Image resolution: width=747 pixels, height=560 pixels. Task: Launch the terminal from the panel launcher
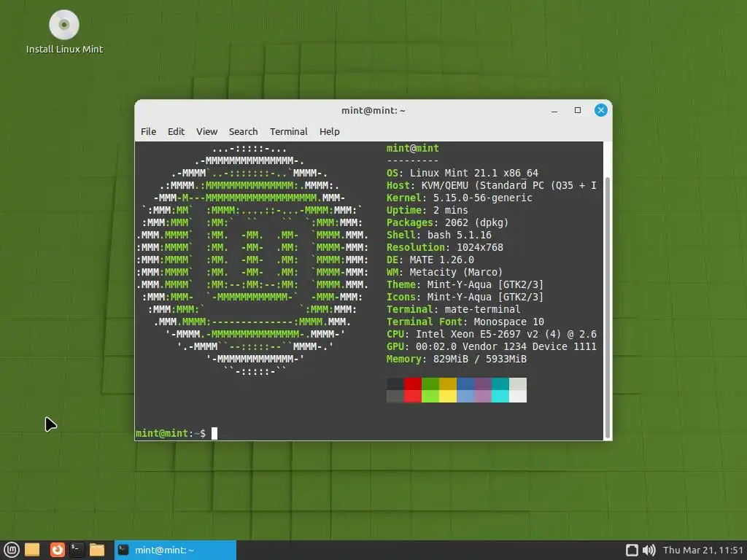click(77, 550)
